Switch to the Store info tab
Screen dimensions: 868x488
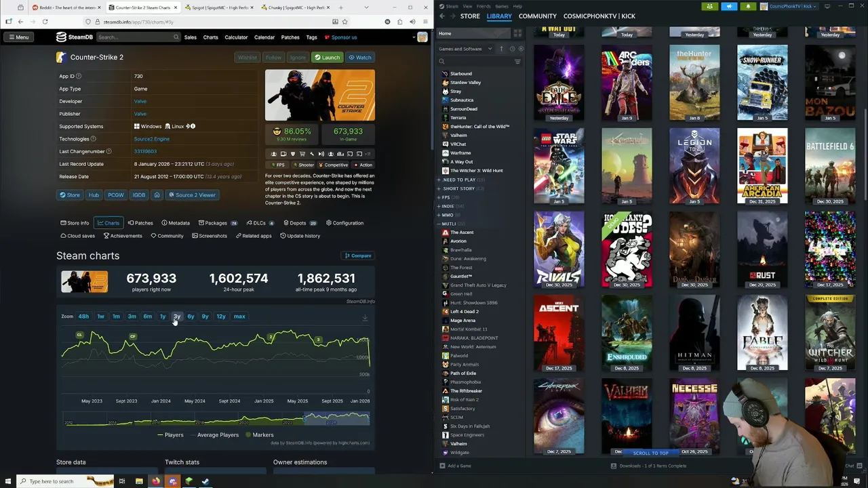(75, 223)
